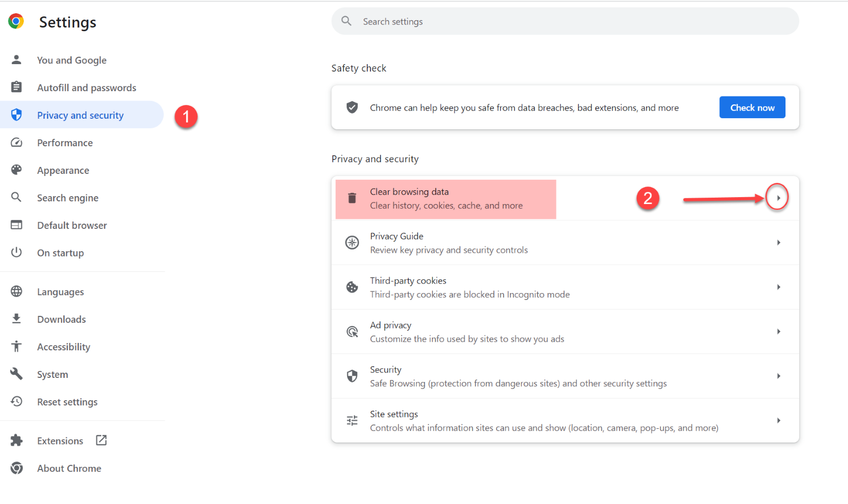The image size is (848, 504).
Task: Open System settings section
Action: click(x=52, y=374)
